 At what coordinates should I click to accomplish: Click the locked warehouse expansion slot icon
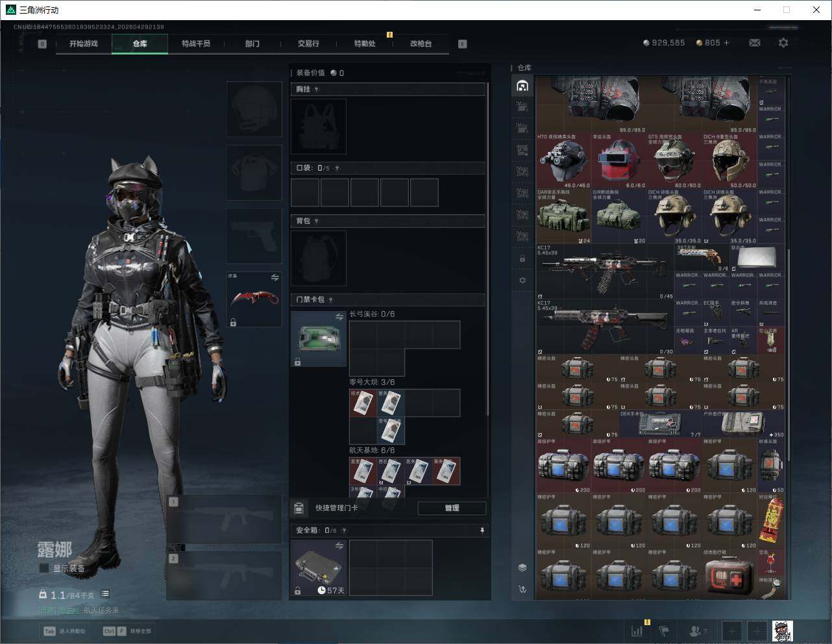click(522, 259)
